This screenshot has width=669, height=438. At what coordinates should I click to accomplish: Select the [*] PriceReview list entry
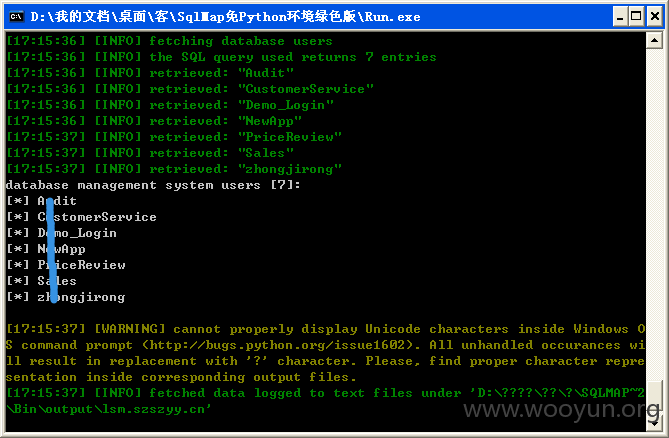(x=66, y=265)
